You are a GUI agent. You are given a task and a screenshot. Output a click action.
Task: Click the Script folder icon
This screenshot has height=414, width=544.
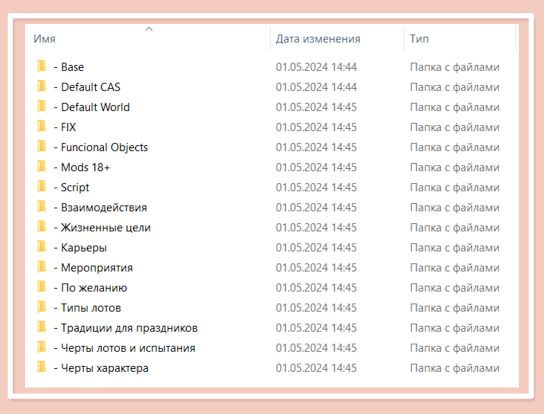41,187
